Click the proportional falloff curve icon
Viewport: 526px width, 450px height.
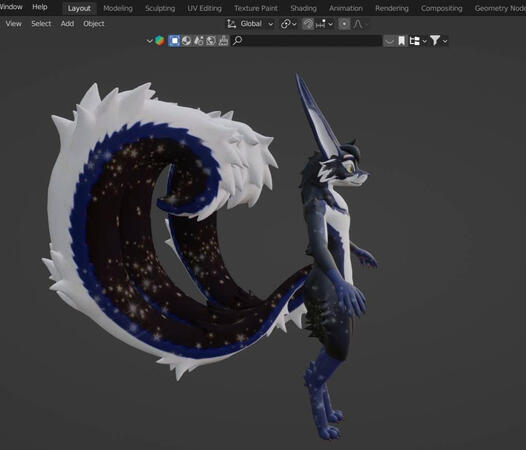(358, 24)
